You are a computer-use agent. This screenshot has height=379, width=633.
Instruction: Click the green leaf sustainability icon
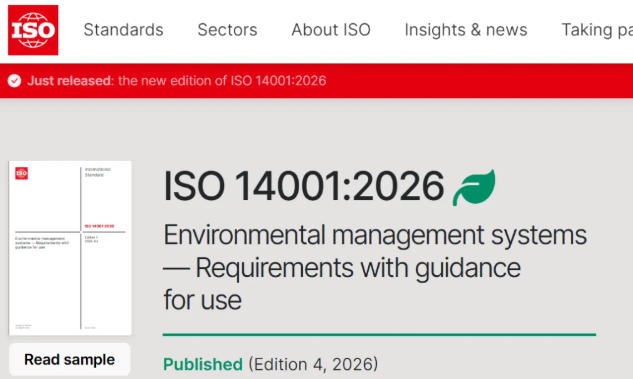tap(474, 187)
